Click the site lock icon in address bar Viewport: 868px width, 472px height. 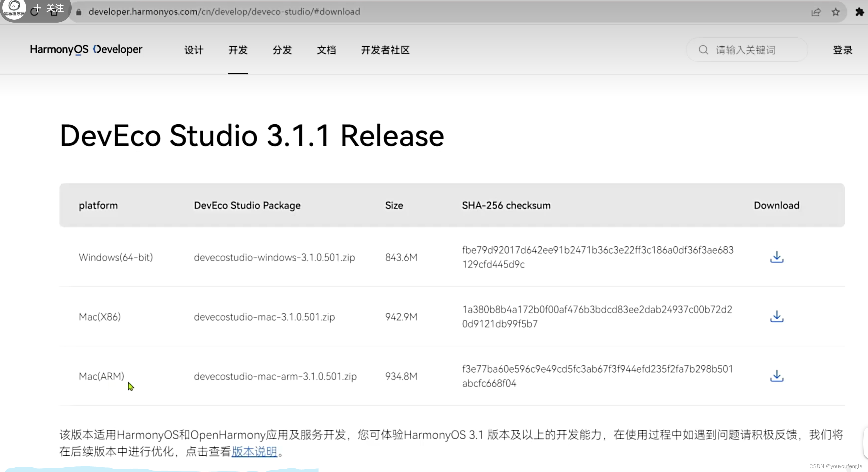79,12
